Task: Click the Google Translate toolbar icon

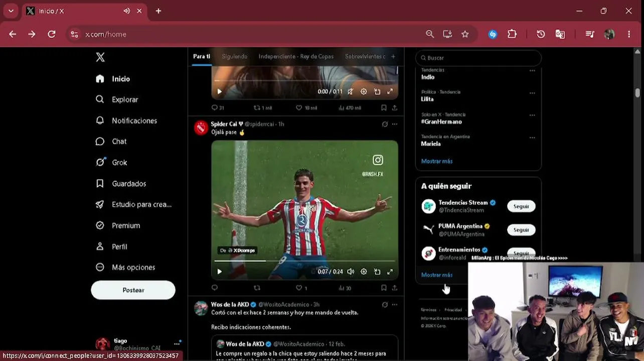Action: pyautogui.click(x=560, y=34)
